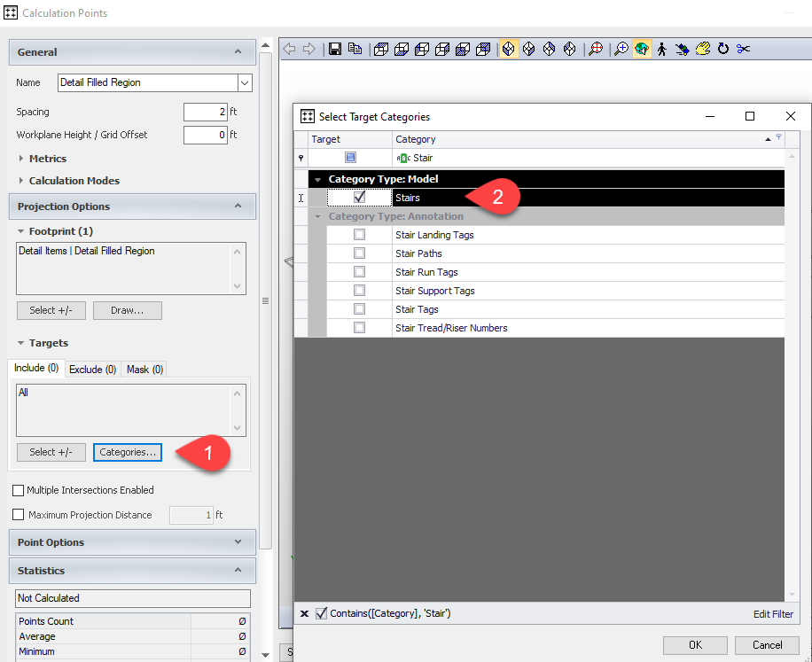Select the third cube view icon
812x662 pixels.
(422, 49)
